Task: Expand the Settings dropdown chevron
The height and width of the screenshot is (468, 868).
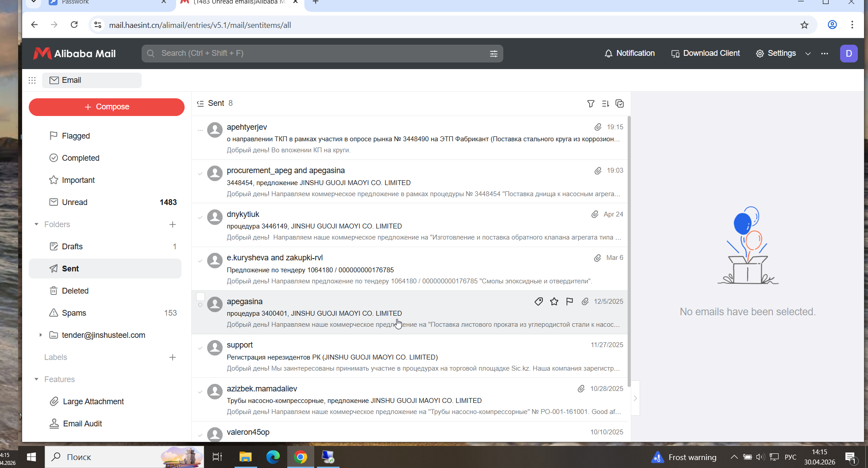Action: point(808,54)
